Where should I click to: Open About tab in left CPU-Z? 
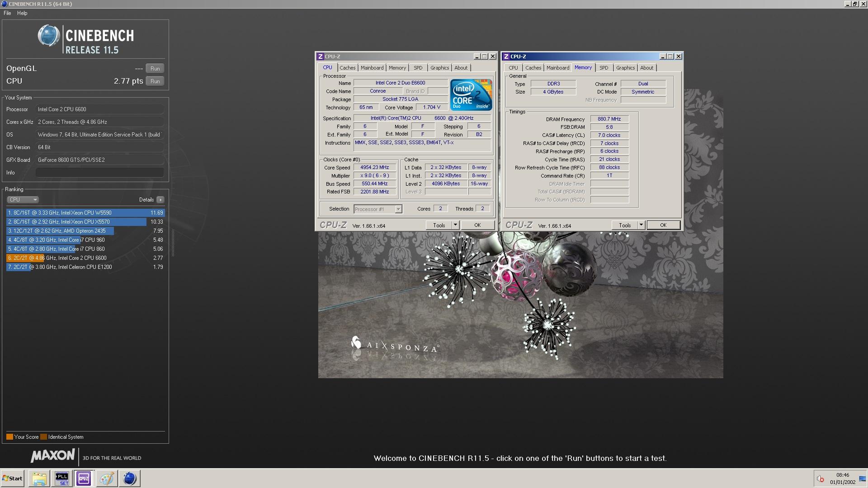(461, 68)
